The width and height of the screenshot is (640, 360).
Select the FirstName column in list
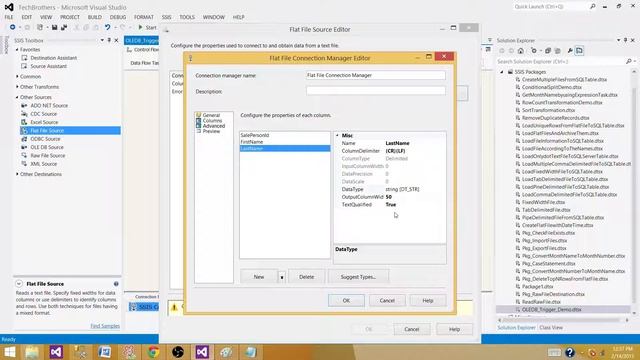[285, 142]
